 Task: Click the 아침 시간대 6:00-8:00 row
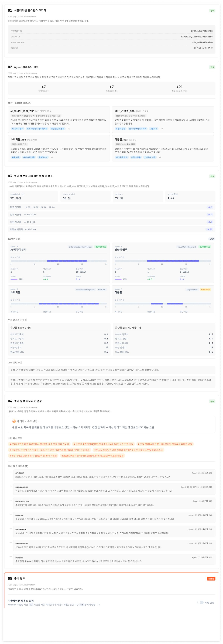tap(111, 222)
